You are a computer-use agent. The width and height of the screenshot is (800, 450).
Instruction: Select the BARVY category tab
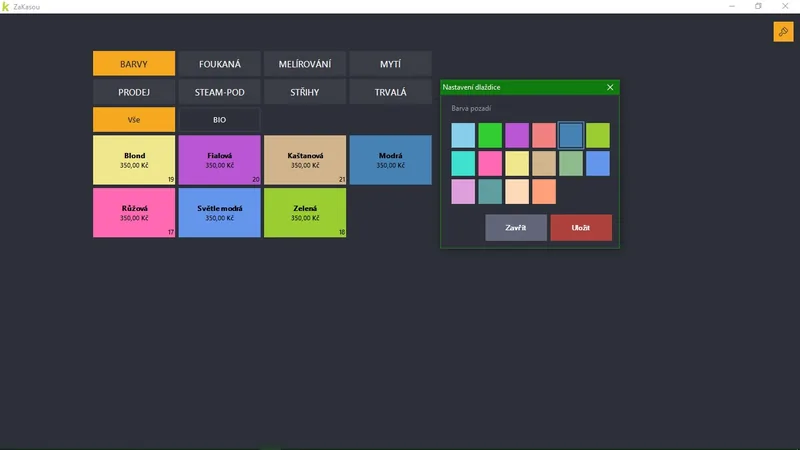[x=134, y=64]
